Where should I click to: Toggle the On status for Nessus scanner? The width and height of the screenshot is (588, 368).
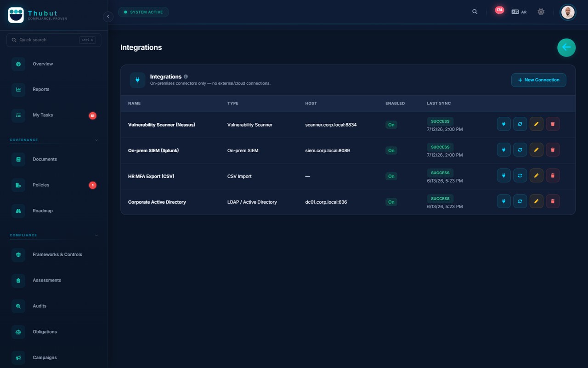click(x=391, y=125)
